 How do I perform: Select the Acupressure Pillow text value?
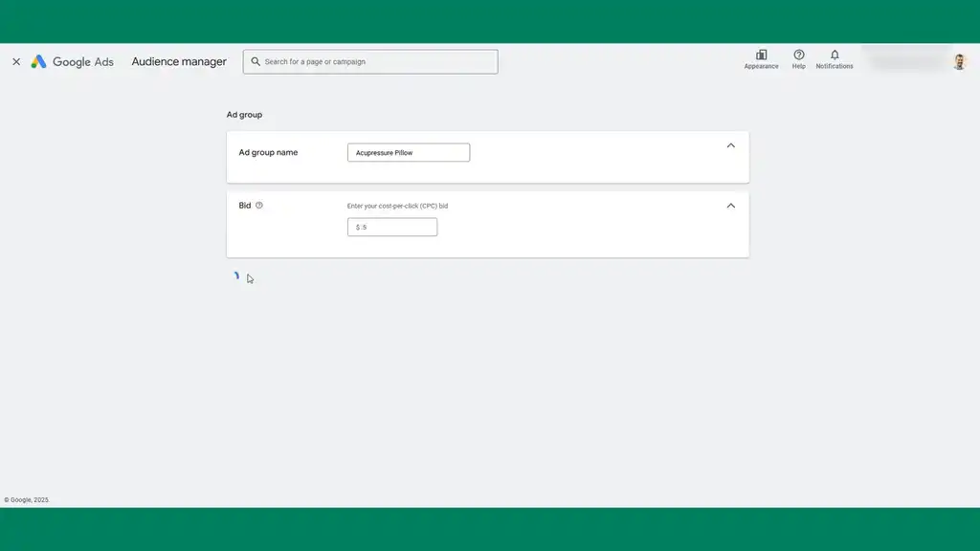coord(383,151)
